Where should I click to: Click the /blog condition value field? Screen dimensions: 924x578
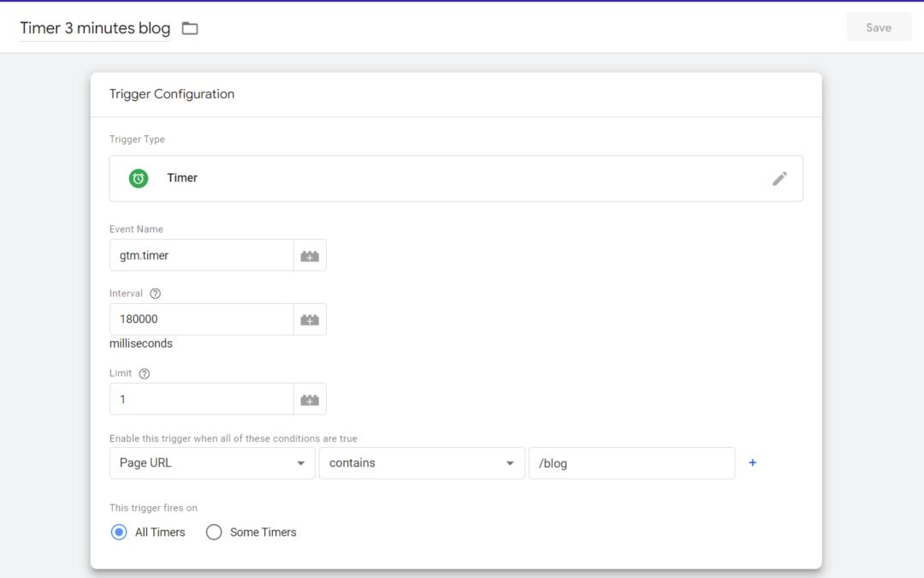tap(631, 463)
